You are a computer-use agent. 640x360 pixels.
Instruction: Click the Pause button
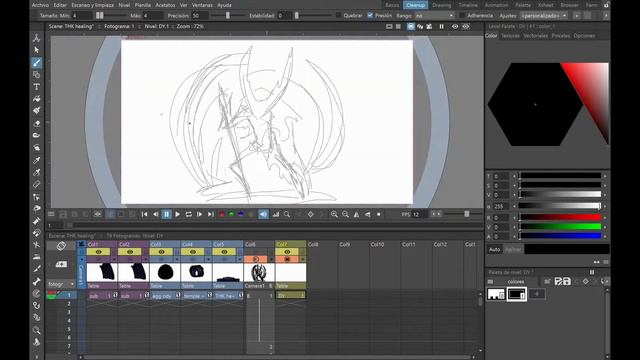point(167,214)
